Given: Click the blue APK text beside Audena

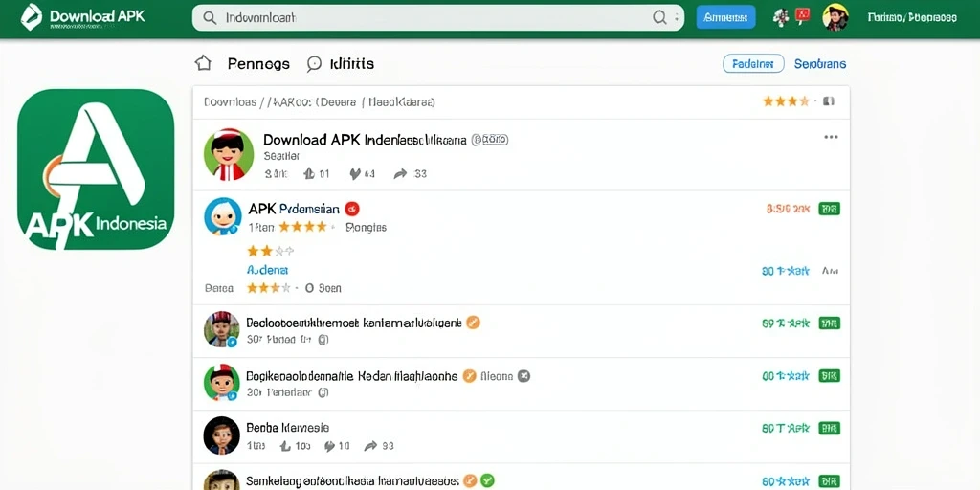Looking at the screenshot, I should (x=785, y=271).
